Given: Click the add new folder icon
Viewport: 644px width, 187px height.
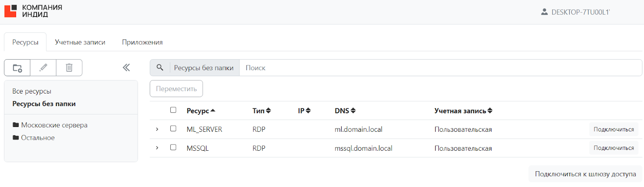Looking at the screenshot, I should (x=17, y=68).
